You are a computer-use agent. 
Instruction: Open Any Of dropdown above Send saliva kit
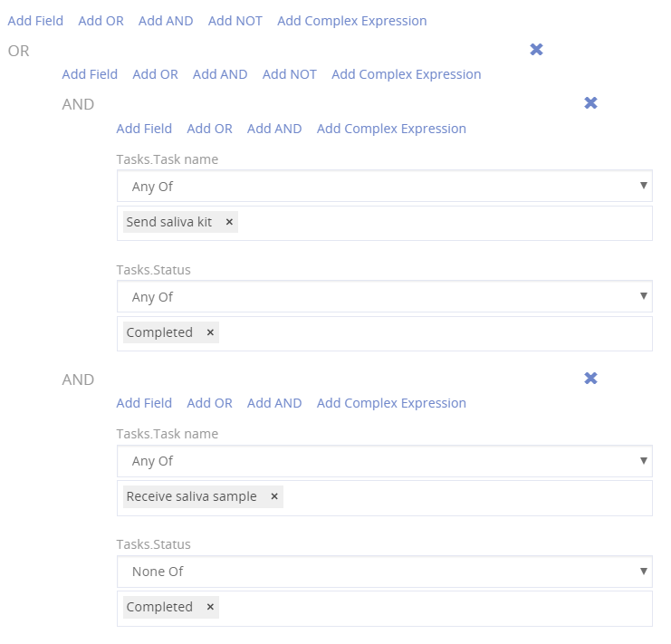[384, 187]
